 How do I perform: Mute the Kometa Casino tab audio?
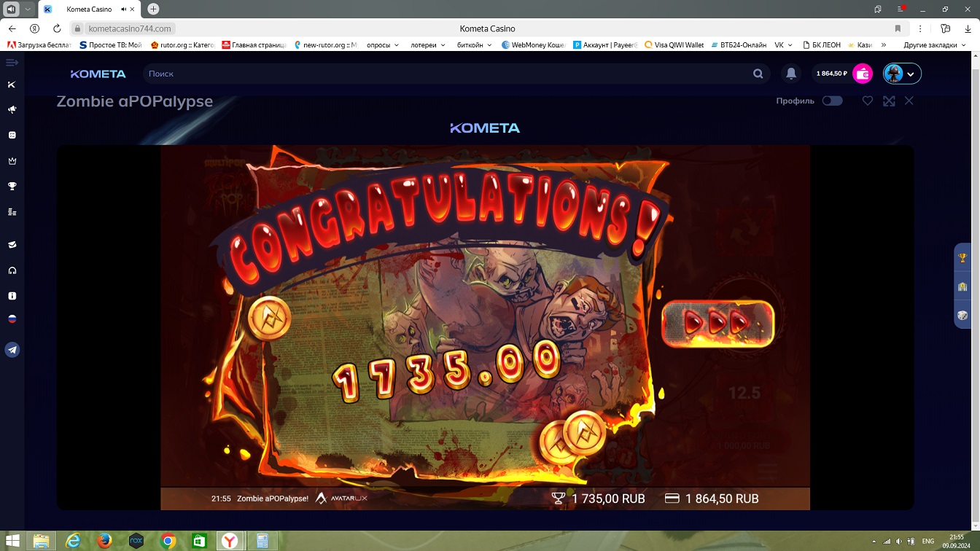tap(122, 9)
